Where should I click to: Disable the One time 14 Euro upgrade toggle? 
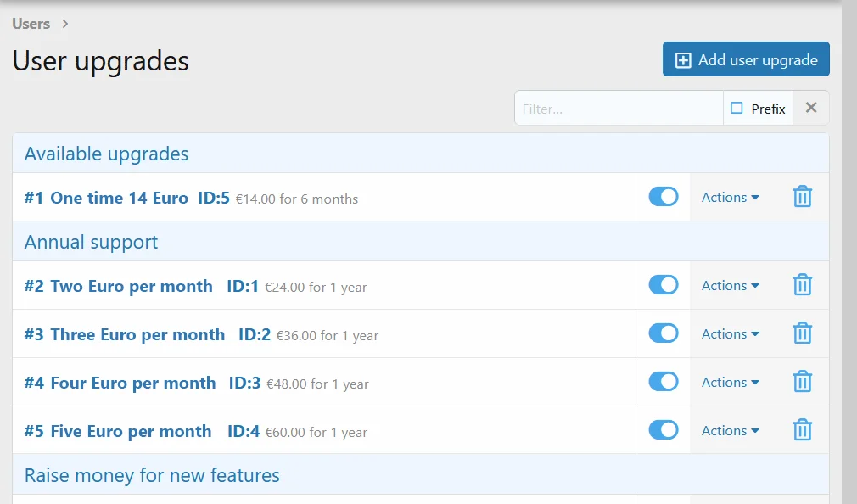click(x=664, y=197)
